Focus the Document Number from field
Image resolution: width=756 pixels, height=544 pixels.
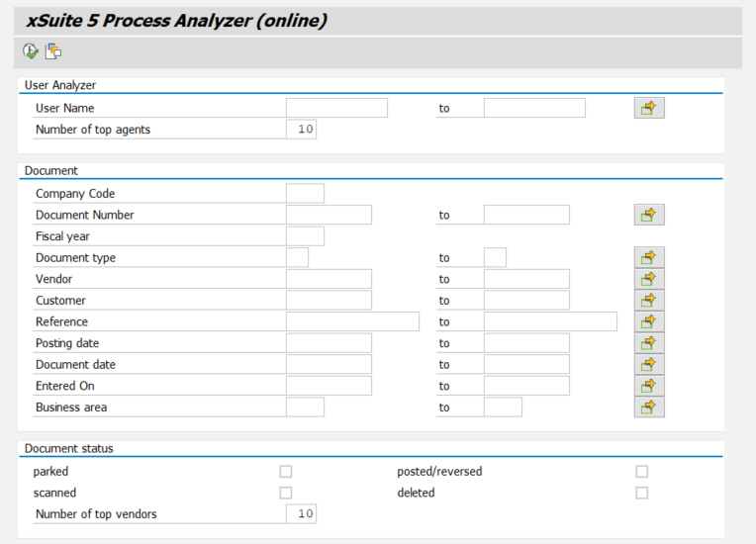[x=329, y=215]
